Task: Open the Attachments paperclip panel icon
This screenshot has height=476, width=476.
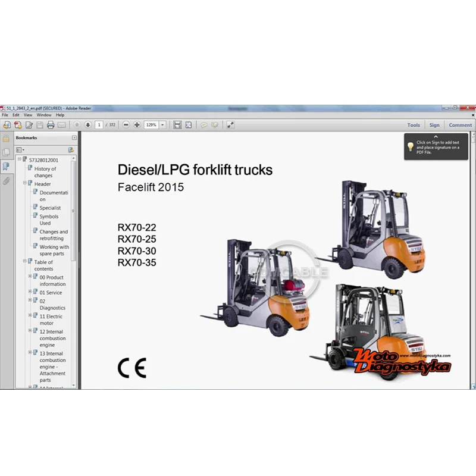Action: pyautogui.click(x=6, y=181)
